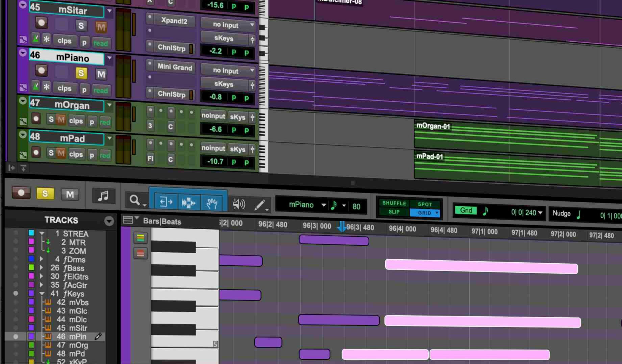Click the record button in MIDI editor toolbar
The image size is (622, 364).
click(x=21, y=193)
